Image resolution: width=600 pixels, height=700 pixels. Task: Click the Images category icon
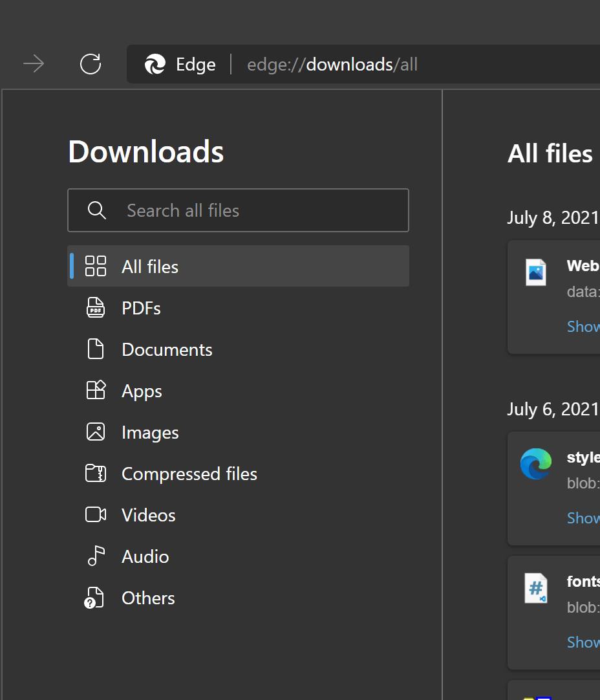[x=95, y=432]
